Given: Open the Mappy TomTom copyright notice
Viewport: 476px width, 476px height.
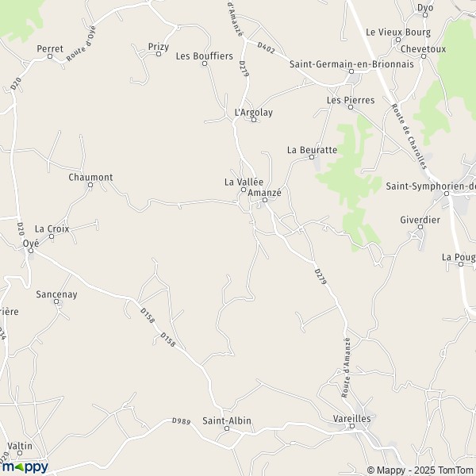Looking at the screenshot, I should pos(421,470).
